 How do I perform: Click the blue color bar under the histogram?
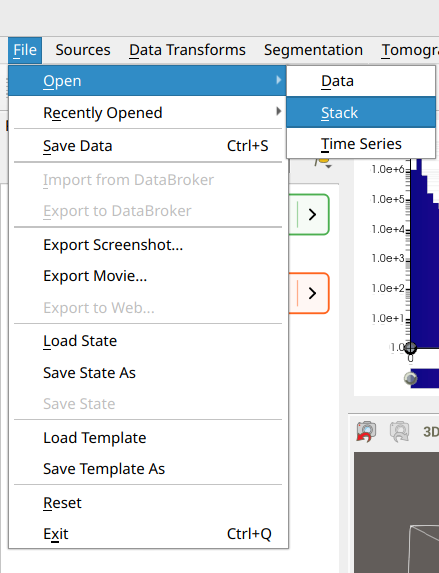425,378
